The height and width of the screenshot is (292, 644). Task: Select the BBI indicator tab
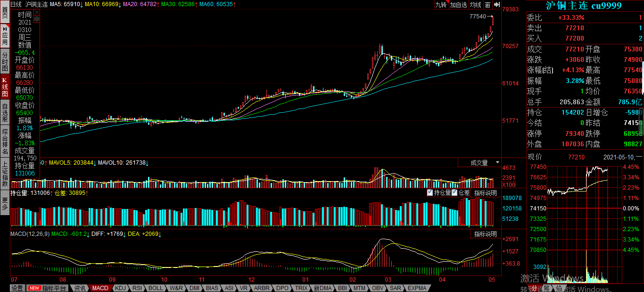coord(343,288)
